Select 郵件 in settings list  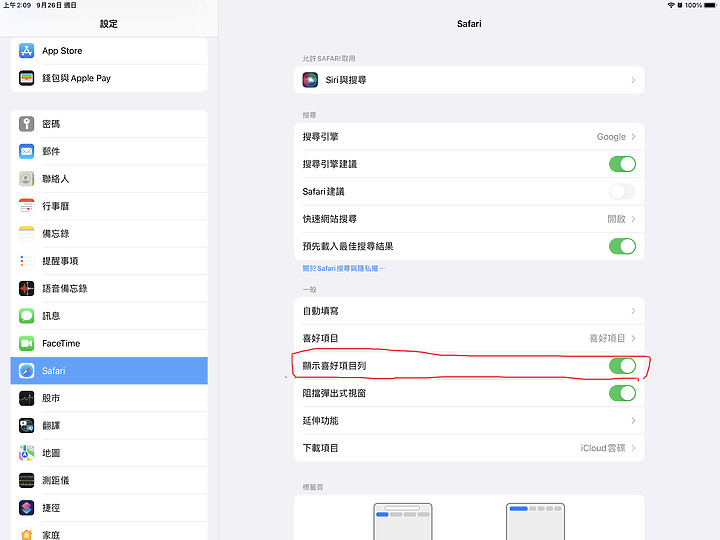[x=109, y=151]
